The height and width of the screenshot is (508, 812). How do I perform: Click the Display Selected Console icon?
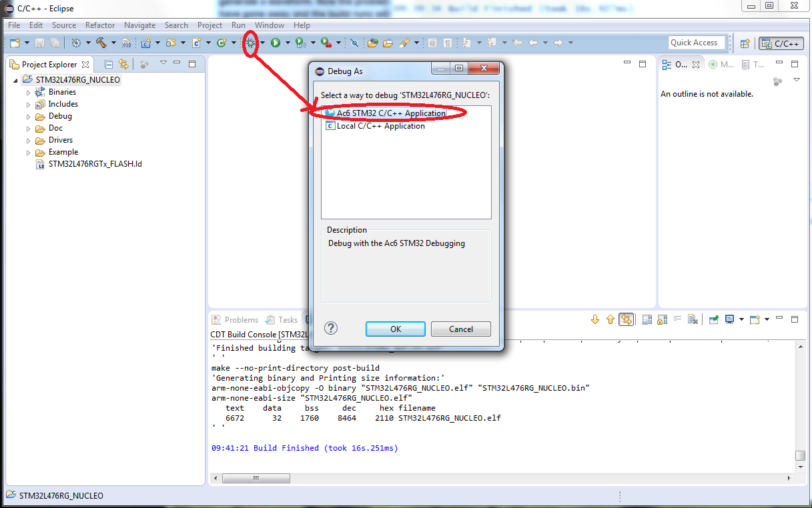pos(730,319)
